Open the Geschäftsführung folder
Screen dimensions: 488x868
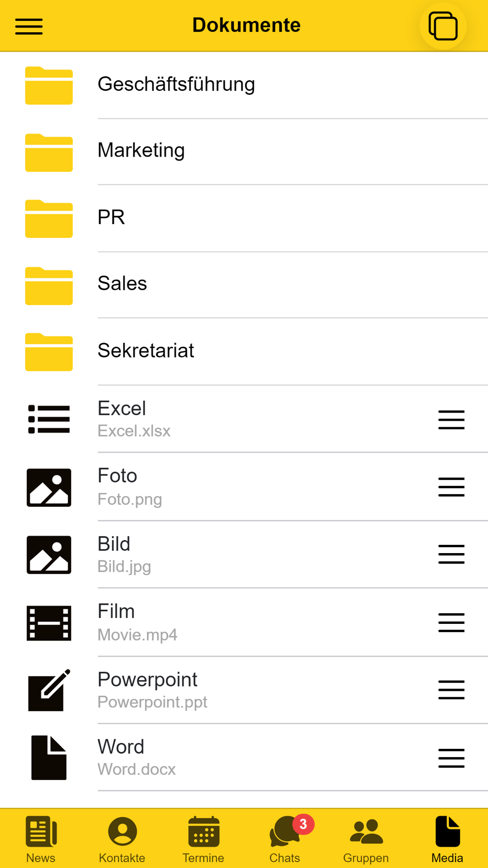[176, 84]
